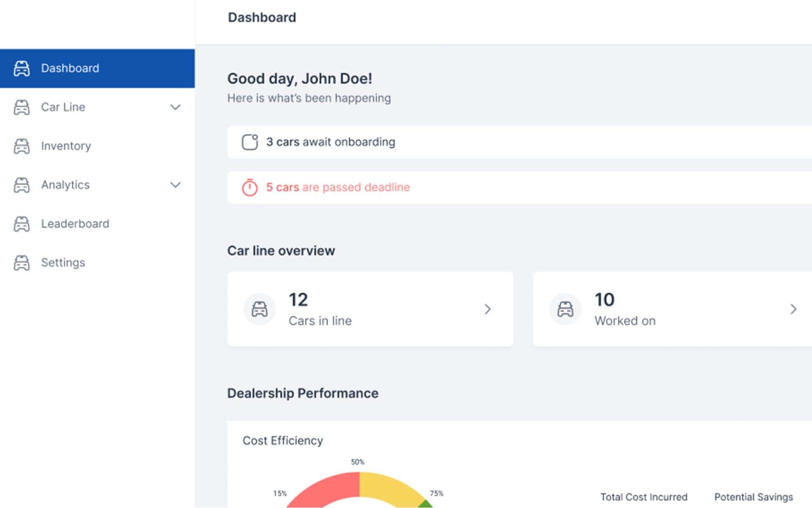
Task: Click the car icon beside Inventory
Action: (x=22, y=146)
